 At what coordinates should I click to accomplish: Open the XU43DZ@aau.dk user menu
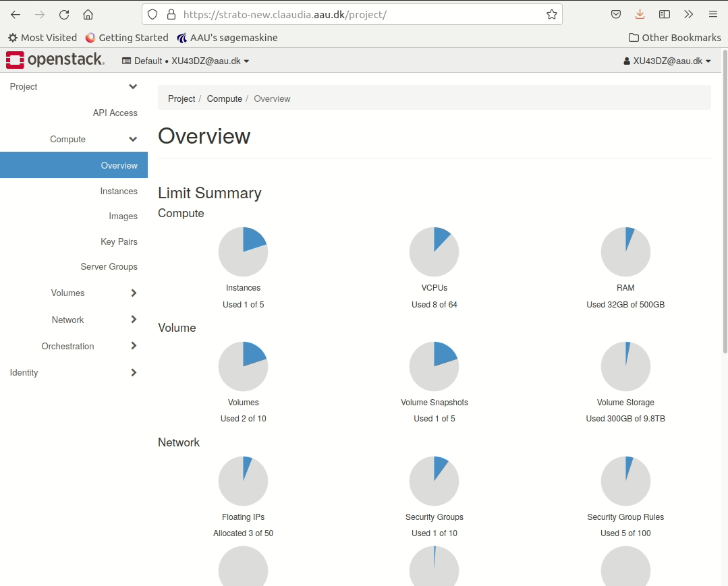pos(667,61)
